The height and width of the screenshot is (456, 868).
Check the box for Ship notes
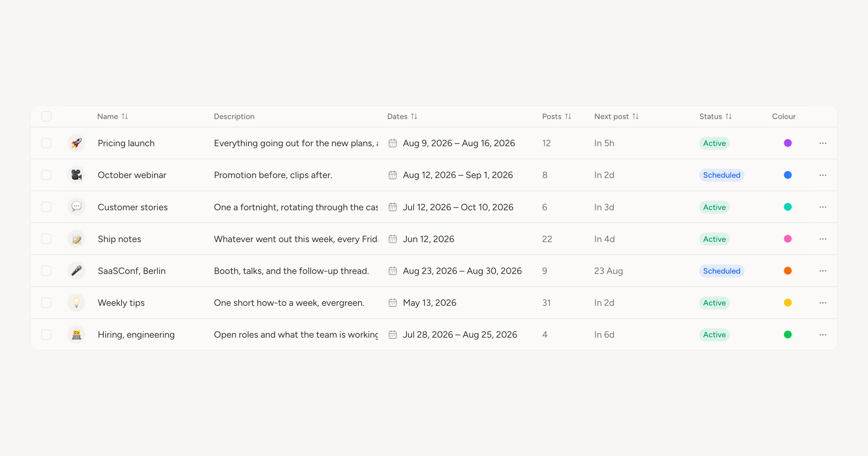(46, 239)
